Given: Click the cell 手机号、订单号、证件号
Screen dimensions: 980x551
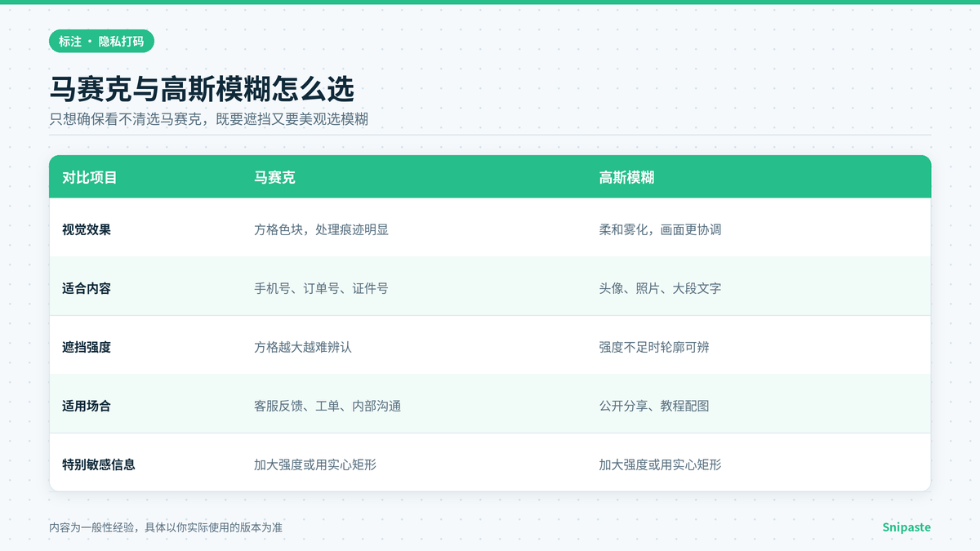Looking at the screenshot, I should [321, 288].
